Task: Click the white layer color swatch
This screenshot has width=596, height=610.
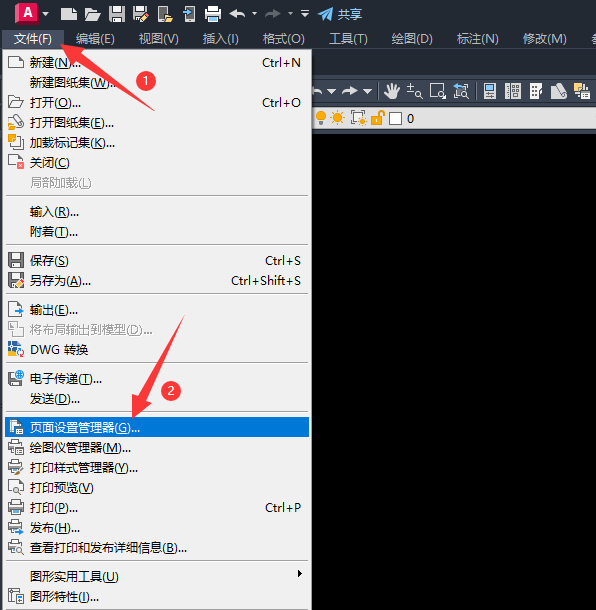Action: point(395,118)
